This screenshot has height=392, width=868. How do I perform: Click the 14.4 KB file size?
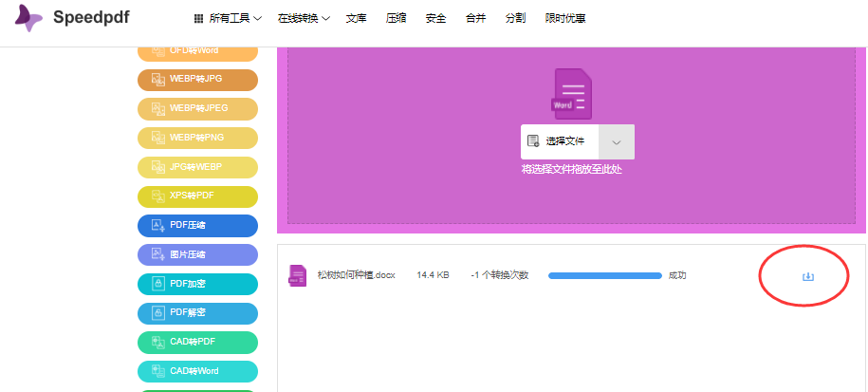pos(433,275)
